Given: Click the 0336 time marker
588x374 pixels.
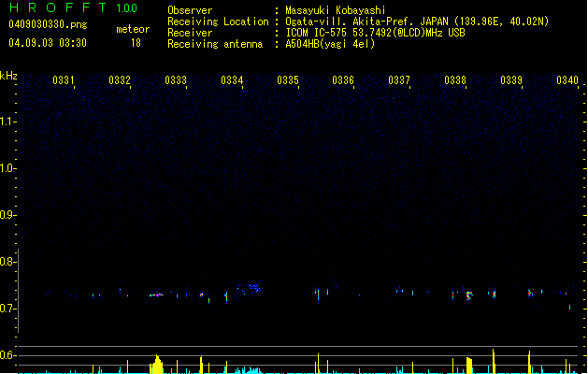Looking at the screenshot, I should [x=343, y=80].
